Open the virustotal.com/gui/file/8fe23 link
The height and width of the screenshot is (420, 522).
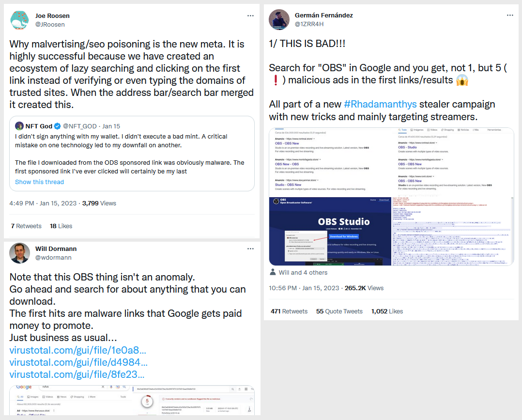pos(77,374)
